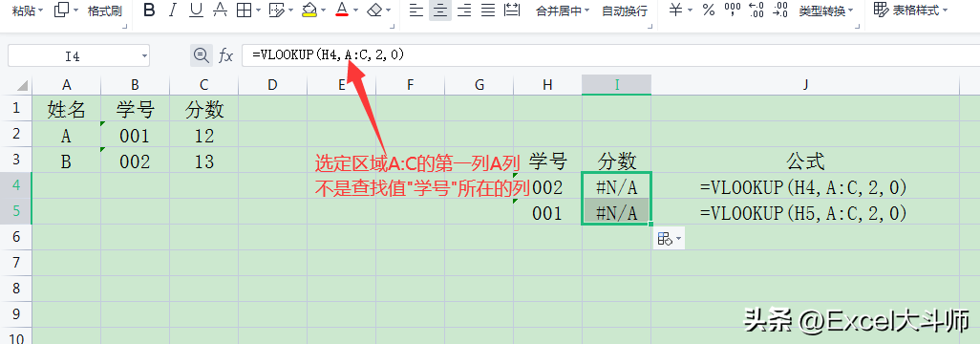Apply percent style format
Viewport: 980px width, 344px height.
(x=708, y=10)
